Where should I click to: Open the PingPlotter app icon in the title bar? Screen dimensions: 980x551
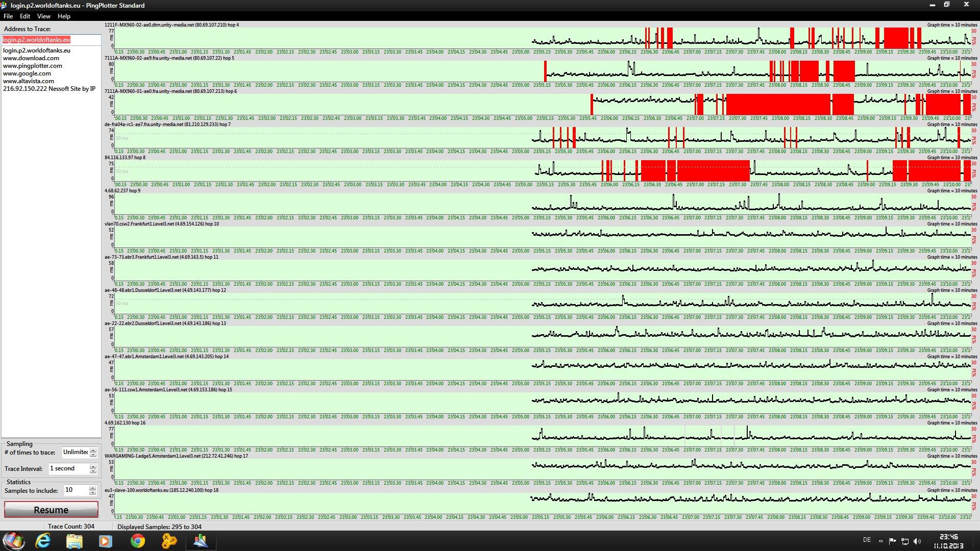tap(4, 5)
